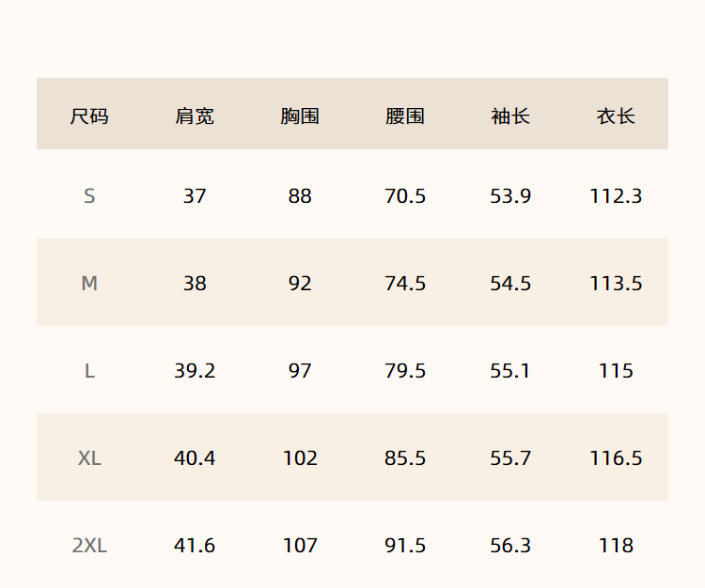Click waist value 91.5 in 2XL row
705x588 pixels.
(x=404, y=546)
